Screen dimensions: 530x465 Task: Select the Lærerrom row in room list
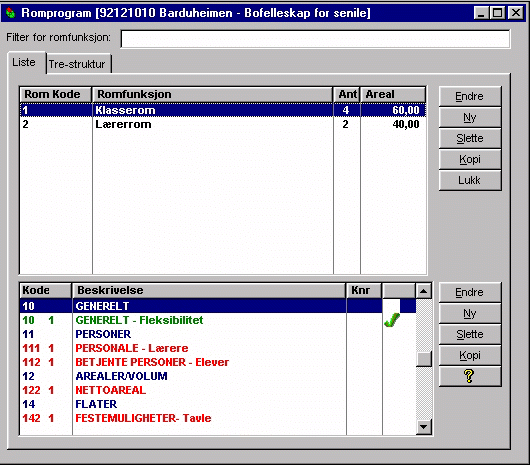(223, 124)
